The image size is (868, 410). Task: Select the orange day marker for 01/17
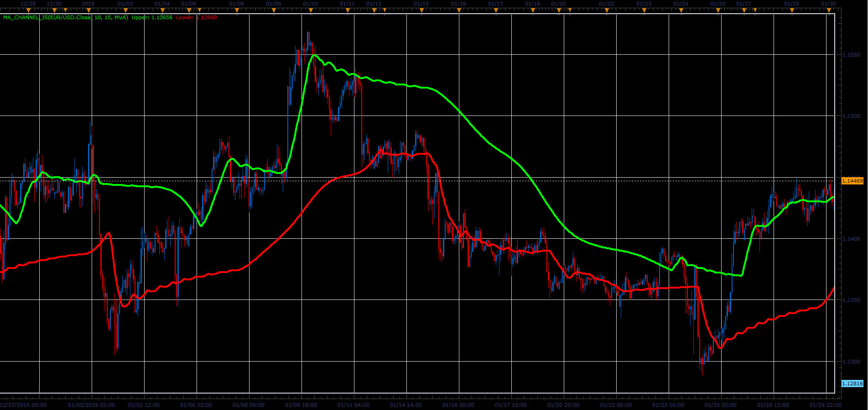tap(496, 10)
